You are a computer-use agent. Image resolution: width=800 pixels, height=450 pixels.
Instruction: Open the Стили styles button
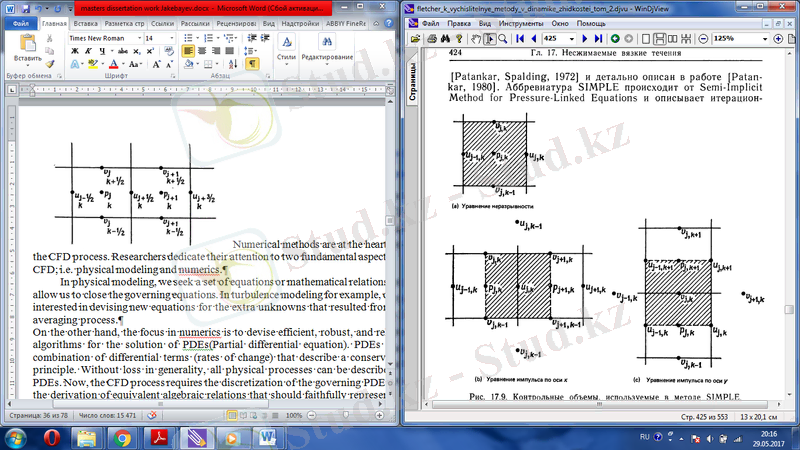(286, 49)
